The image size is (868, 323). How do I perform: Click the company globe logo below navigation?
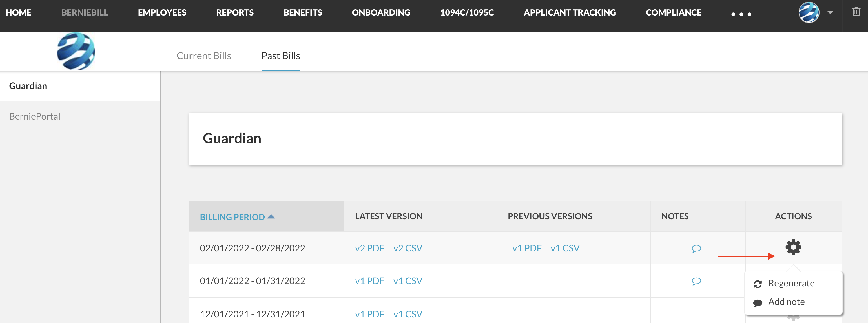point(76,51)
